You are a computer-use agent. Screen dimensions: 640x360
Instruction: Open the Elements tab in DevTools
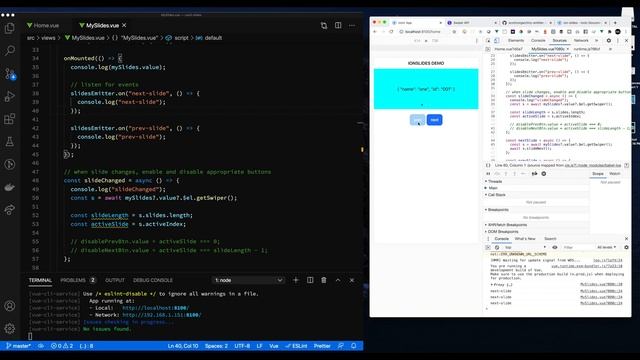516,40
